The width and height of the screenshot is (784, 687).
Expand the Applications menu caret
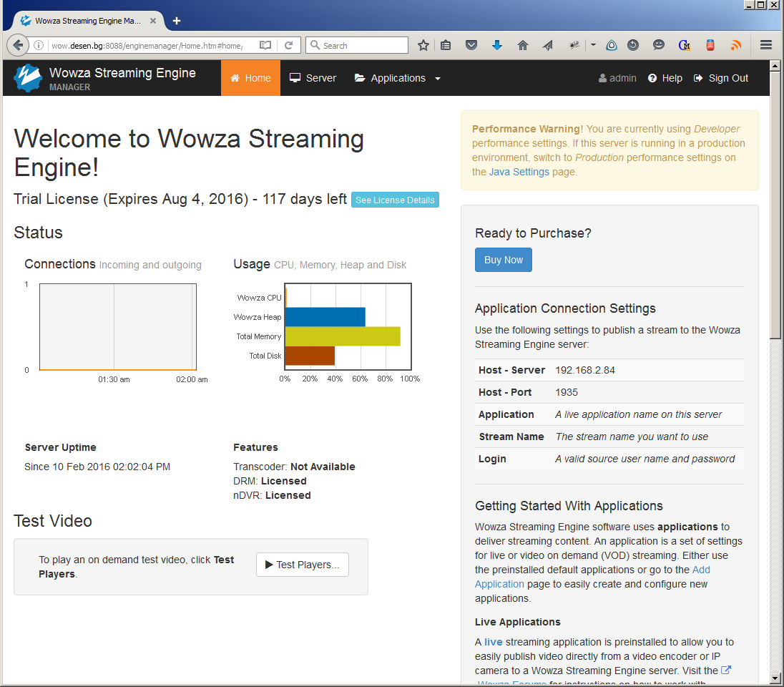438,79
